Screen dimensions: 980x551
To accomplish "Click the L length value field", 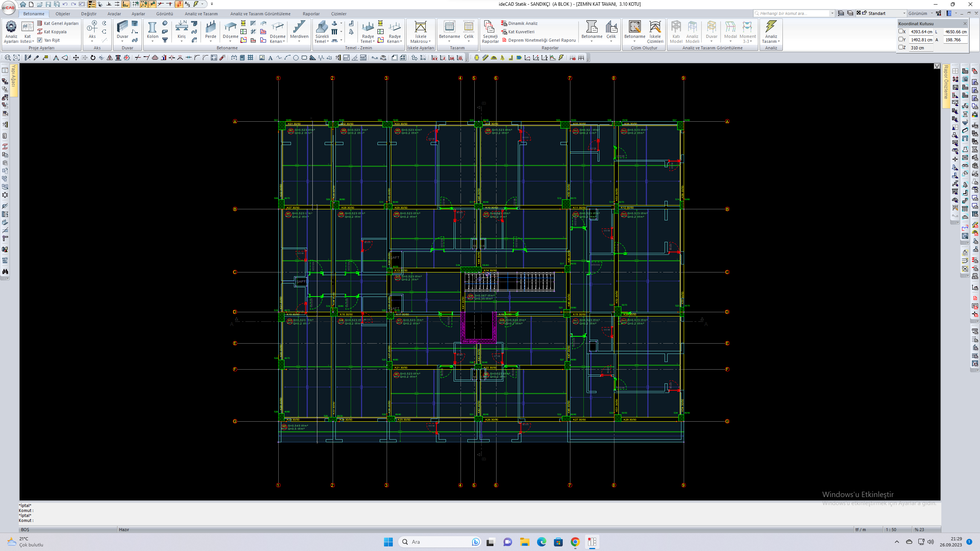I will coord(955,32).
